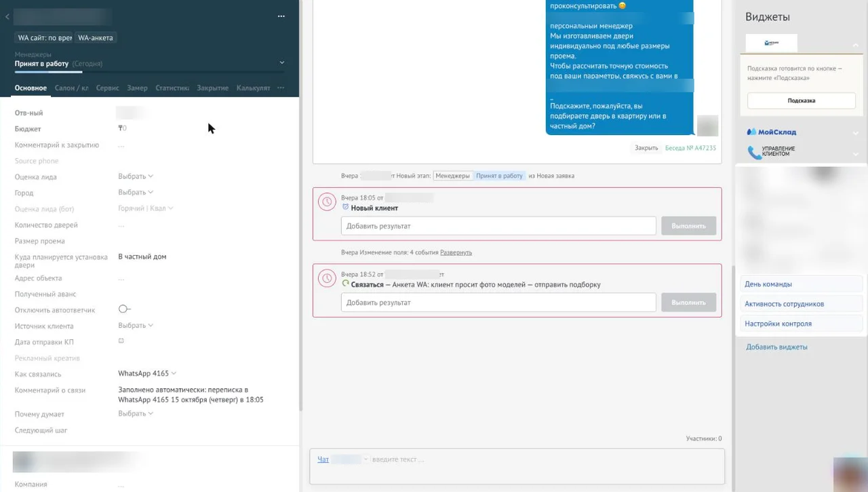Screen dimensions: 868x492
Task: Click the clock icon on Связаться task
Action: (327, 278)
